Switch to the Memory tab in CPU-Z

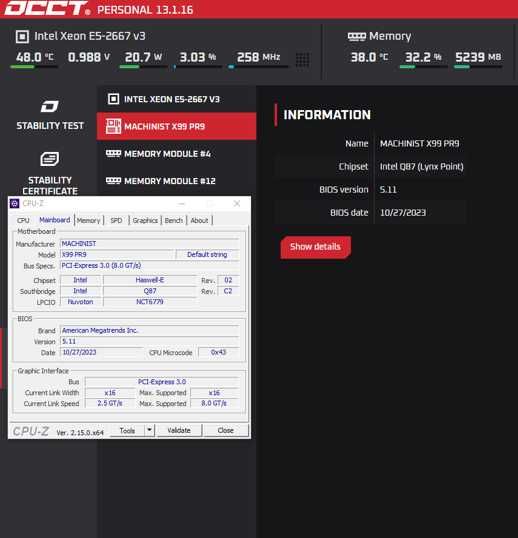pos(89,220)
